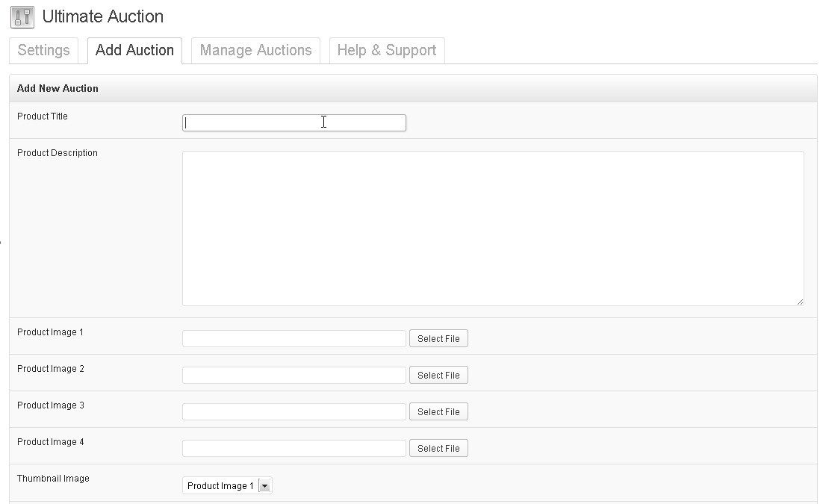Click the Product Image 3 path field

point(294,412)
